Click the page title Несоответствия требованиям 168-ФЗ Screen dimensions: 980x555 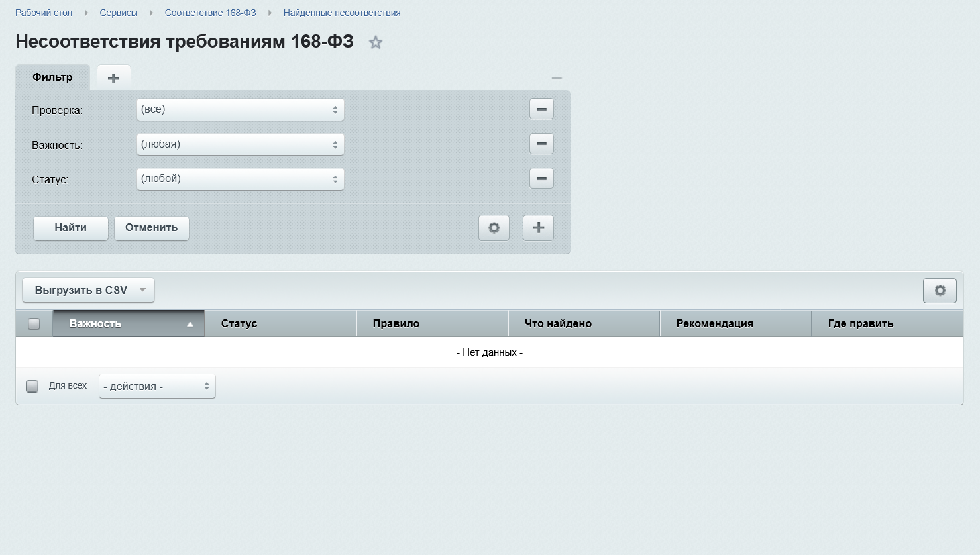pos(184,42)
